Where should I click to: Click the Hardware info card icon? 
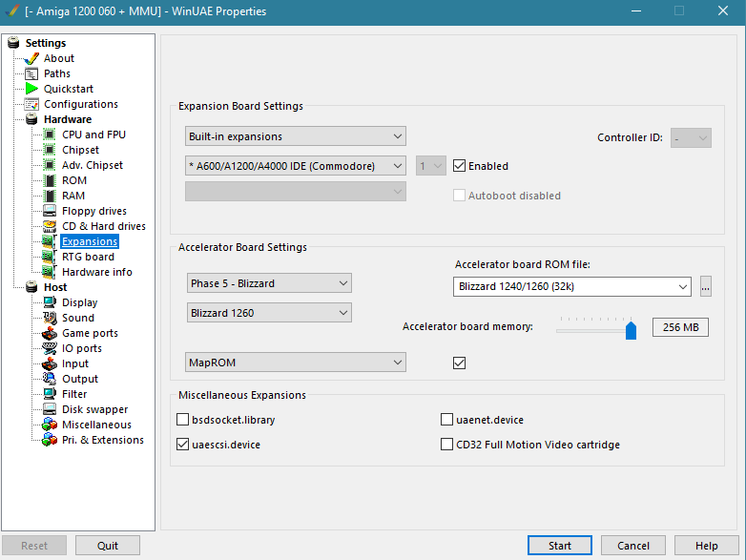(x=50, y=272)
